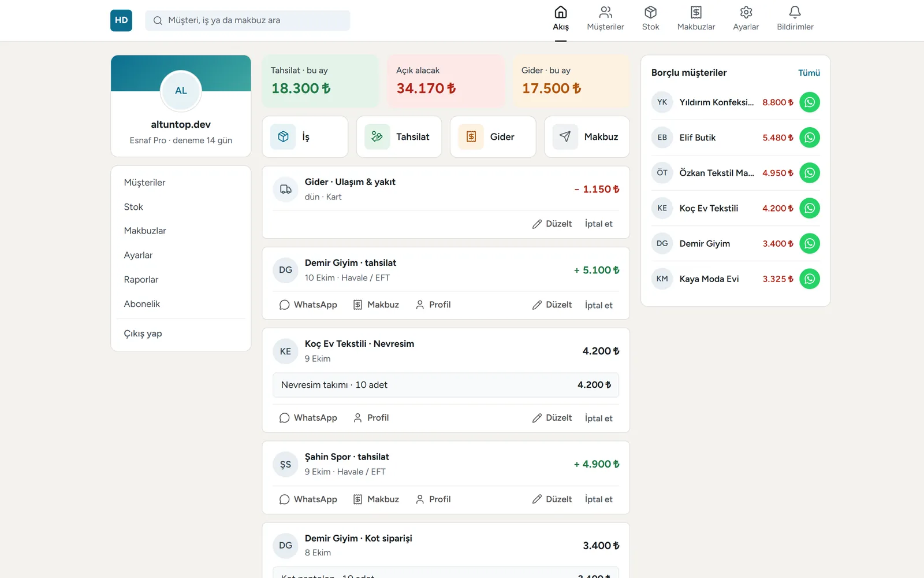Focus the Müşteri, iş ya da makbuz search field
924x578 pixels.
247,20
